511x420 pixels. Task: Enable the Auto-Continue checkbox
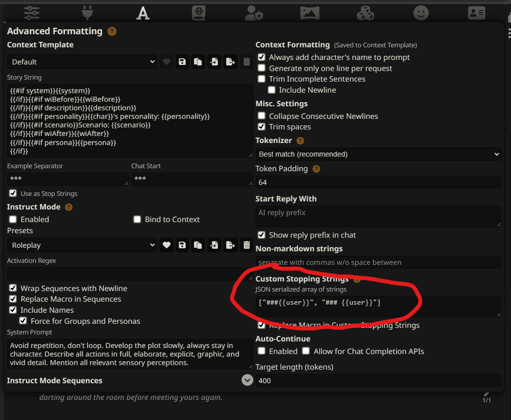coord(261,351)
